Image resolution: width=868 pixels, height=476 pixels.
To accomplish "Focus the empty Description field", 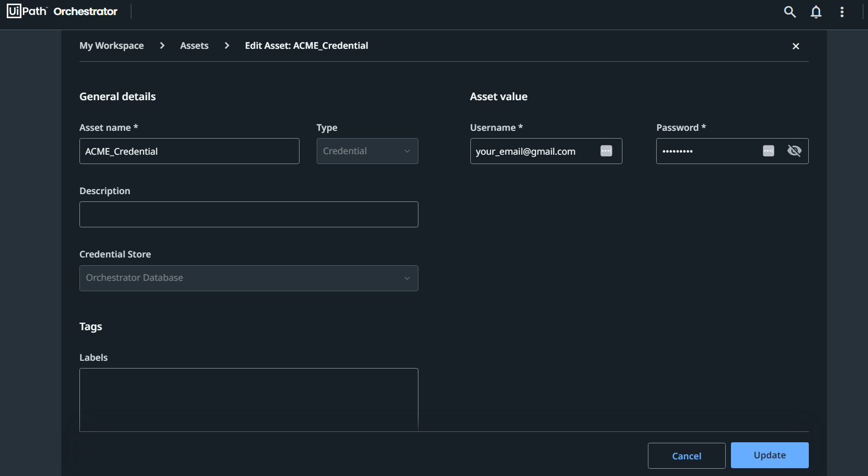I will [249, 214].
